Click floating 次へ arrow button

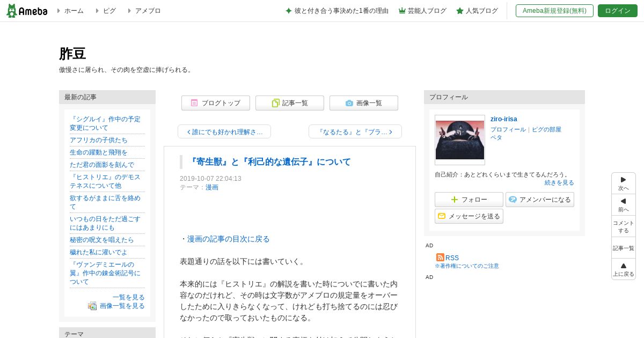[624, 183]
